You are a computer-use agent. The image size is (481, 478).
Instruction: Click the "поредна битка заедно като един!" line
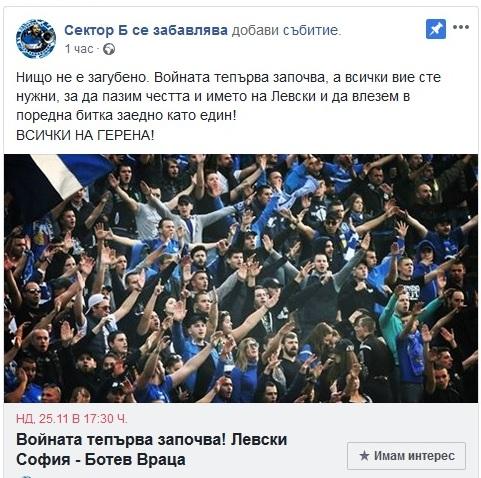126,116
